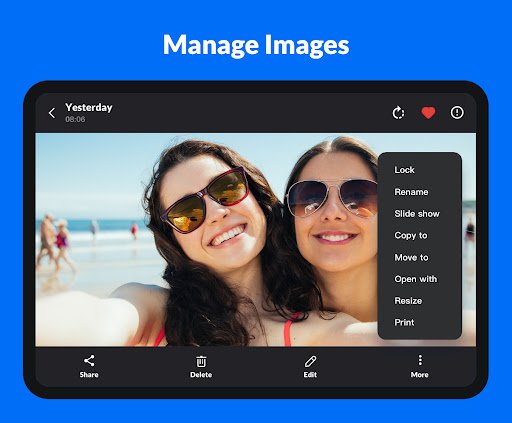This screenshot has width=512, height=423.
Task: Click Open with in the menu
Action: (x=416, y=279)
